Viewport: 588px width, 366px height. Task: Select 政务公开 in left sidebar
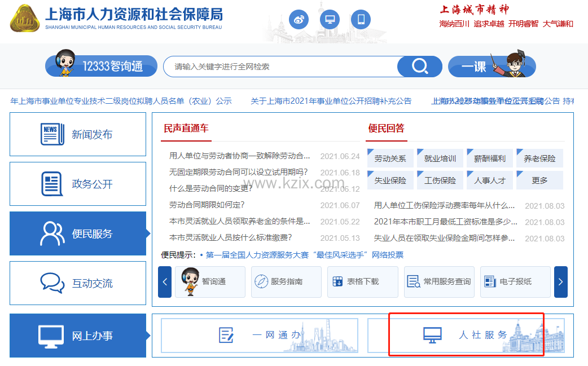click(78, 184)
